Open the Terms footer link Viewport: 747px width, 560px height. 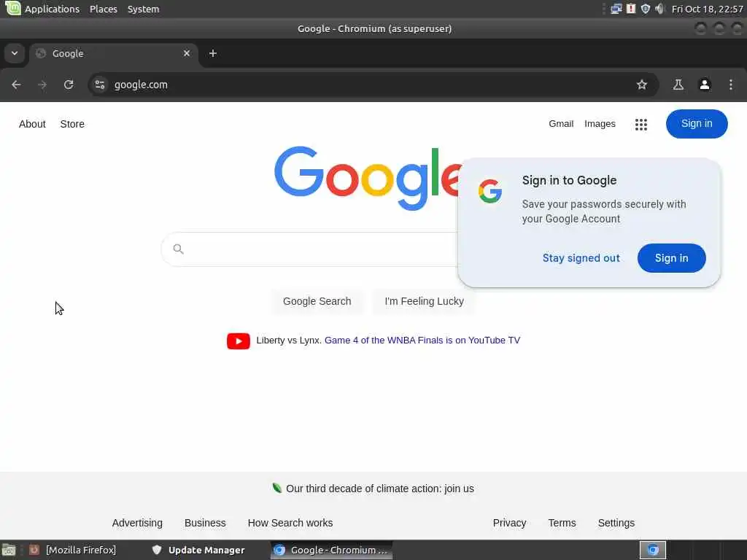coord(562,523)
